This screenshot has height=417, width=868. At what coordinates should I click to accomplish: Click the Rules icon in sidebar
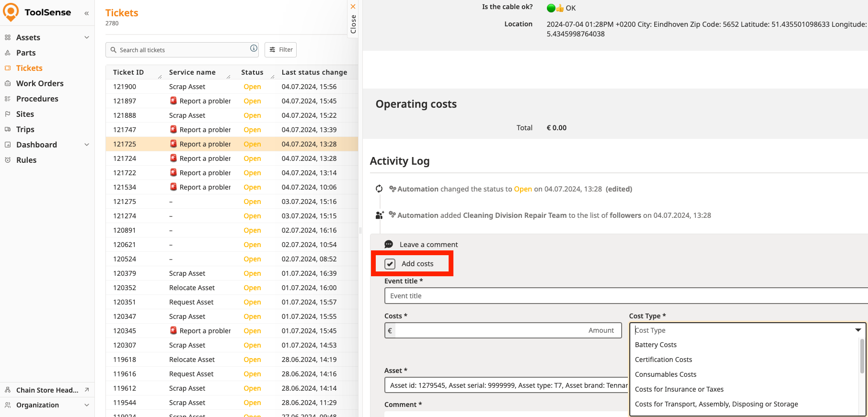pos(8,160)
